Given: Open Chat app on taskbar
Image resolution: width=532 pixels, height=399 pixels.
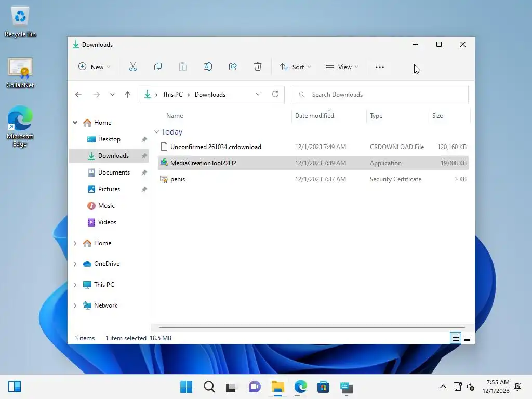Looking at the screenshot, I should (x=255, y=387).
